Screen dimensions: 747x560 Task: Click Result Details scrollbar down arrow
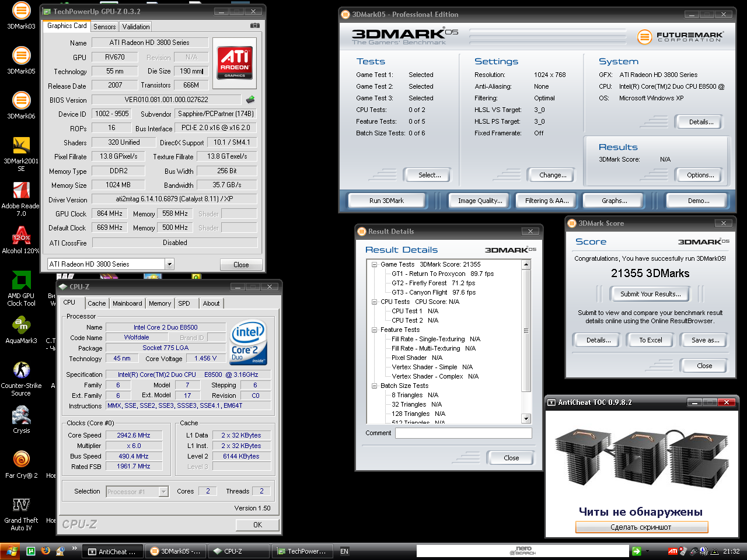(x=526, y=418)
